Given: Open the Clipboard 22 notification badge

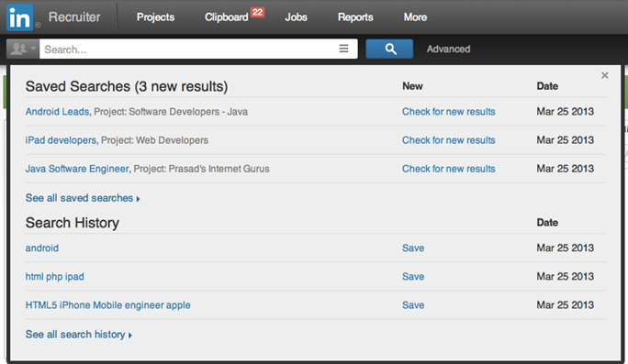Looking at the screenshot, I should (257, 12).
